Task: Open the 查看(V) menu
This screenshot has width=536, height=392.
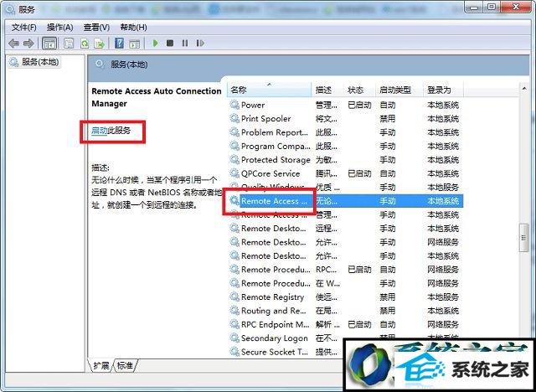Action: [97, 28]
